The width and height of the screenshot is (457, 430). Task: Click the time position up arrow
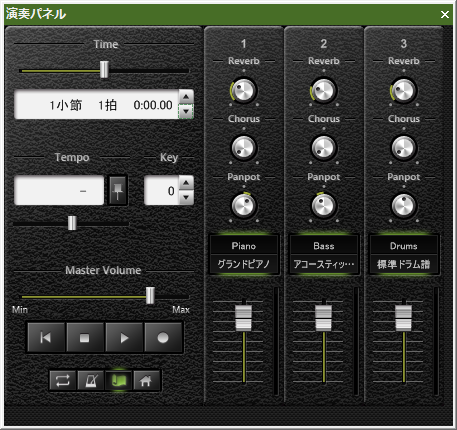186,97
